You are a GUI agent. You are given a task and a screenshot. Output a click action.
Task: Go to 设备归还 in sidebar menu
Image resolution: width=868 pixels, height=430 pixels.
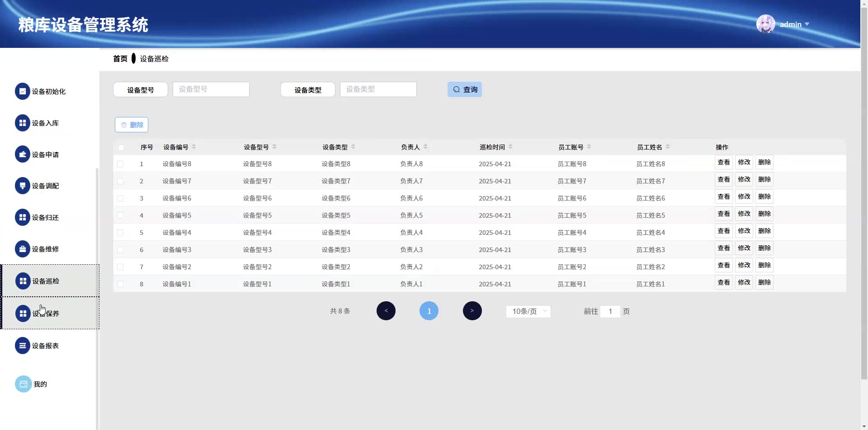45,217
